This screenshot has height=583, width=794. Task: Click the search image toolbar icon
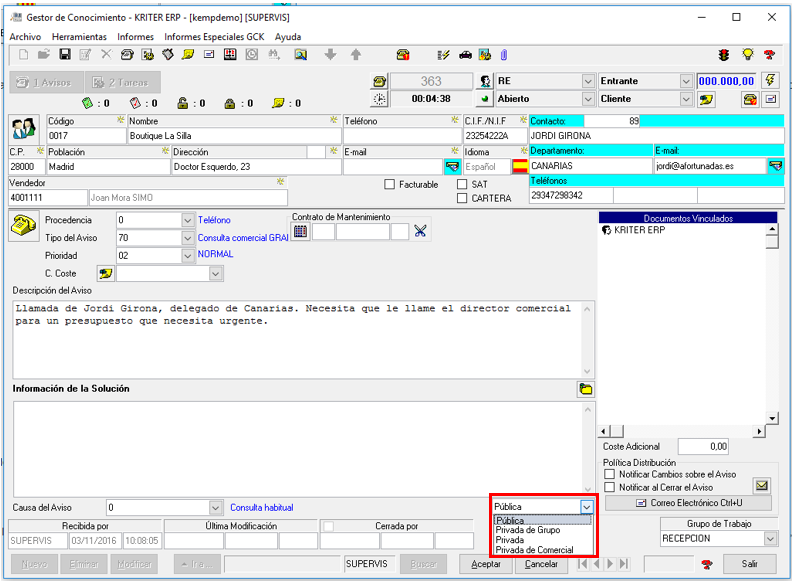coord(301,54)
